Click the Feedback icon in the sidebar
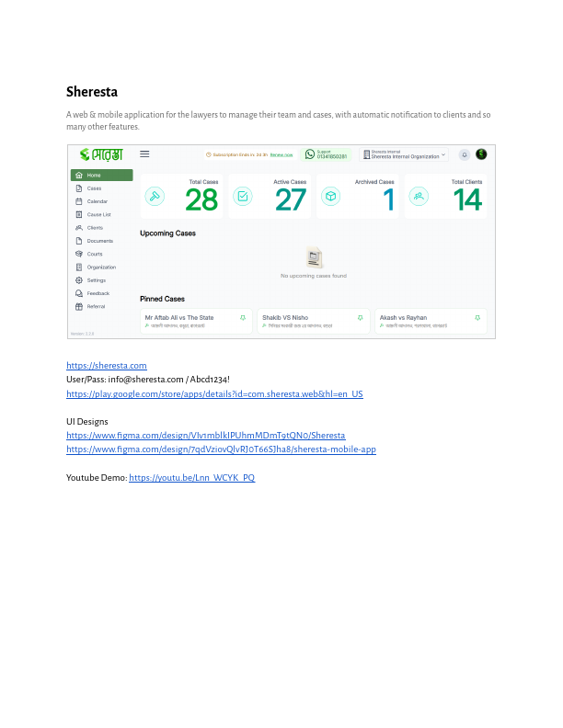Image resolution: width=563 pixels, height=728 pixels. 79,293
